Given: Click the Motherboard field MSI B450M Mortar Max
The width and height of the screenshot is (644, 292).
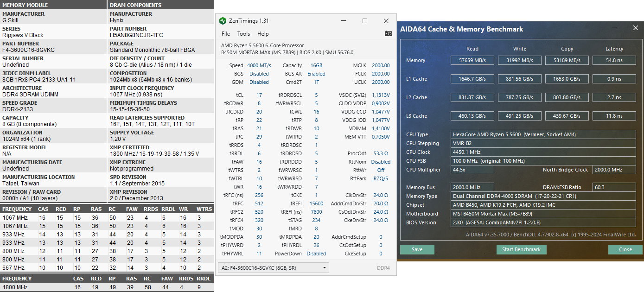Looking at the screenshot, I should pos(543,214).
